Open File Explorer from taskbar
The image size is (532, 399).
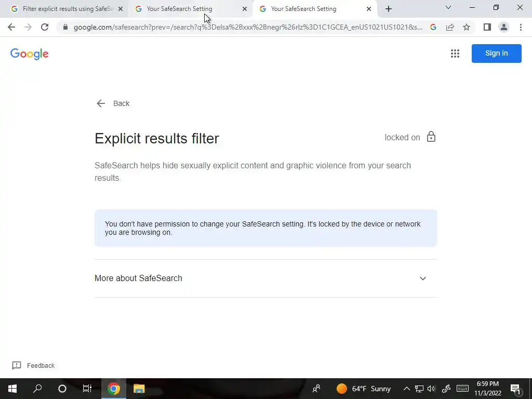pyautogui.click(x=139, y=389)
